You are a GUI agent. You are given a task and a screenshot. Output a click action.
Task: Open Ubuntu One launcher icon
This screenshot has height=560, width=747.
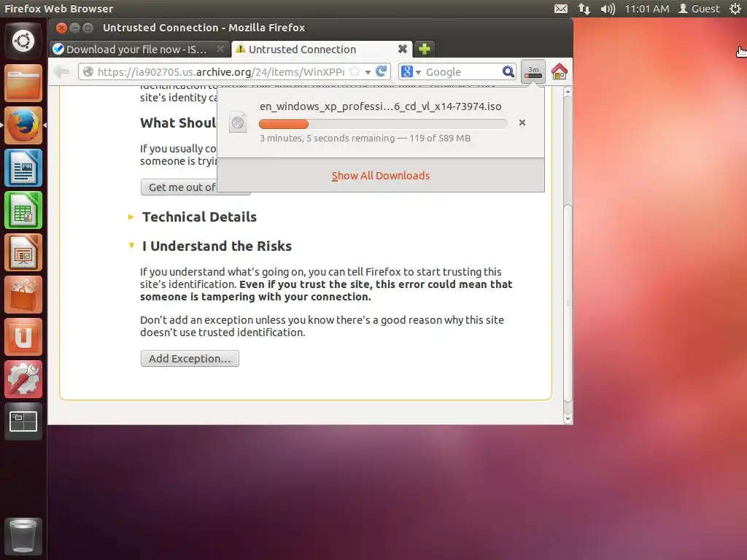[x=23, y=337]
